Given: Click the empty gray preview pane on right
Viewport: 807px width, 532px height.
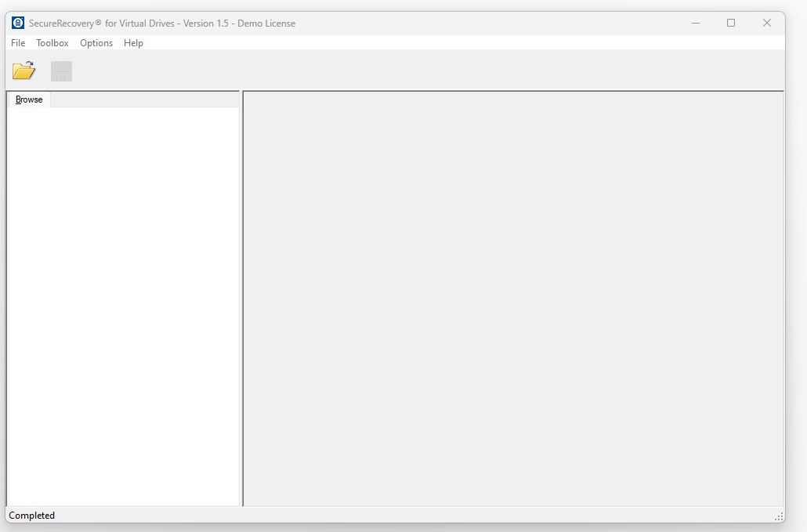Looking at the screenshot, I should pyautogui.click(x=513, y=298).
